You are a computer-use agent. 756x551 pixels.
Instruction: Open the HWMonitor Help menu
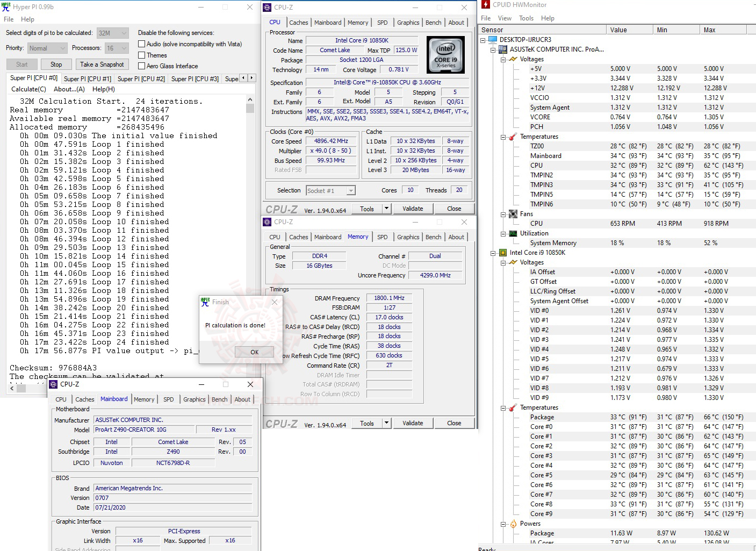coord(548,18)
